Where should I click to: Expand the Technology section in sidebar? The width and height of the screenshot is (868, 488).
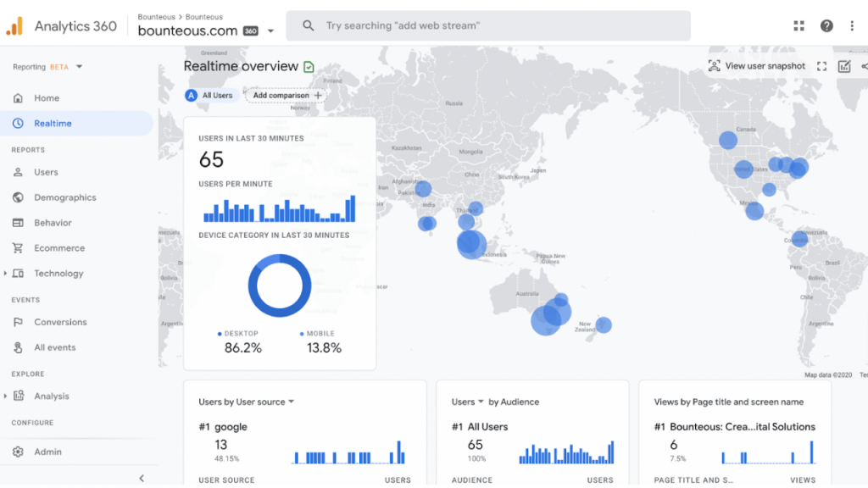click(6, 274)
